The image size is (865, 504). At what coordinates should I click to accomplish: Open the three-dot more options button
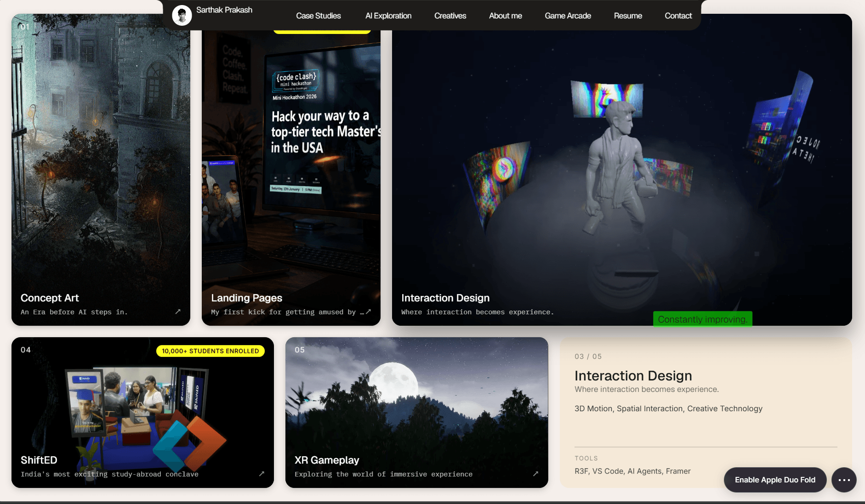coord(844,480)
